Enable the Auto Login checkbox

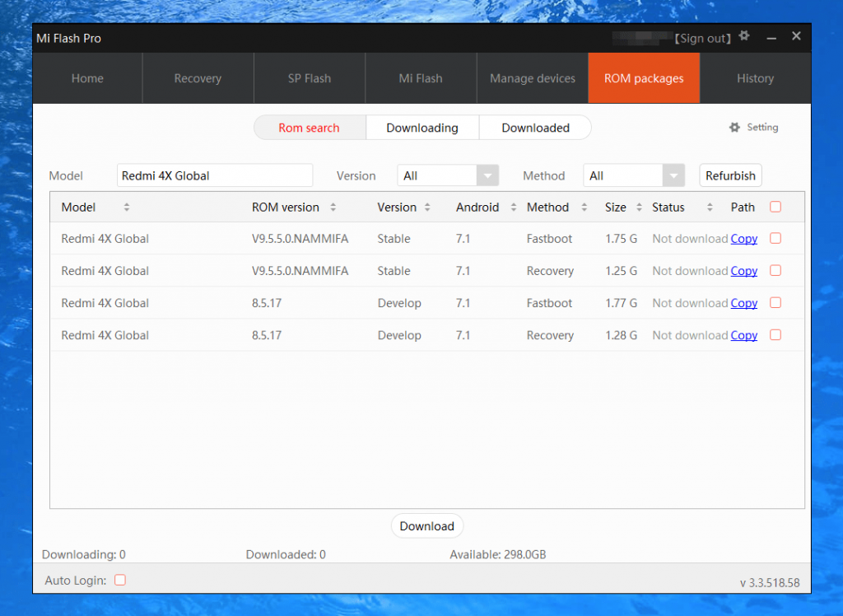point(119,580)
